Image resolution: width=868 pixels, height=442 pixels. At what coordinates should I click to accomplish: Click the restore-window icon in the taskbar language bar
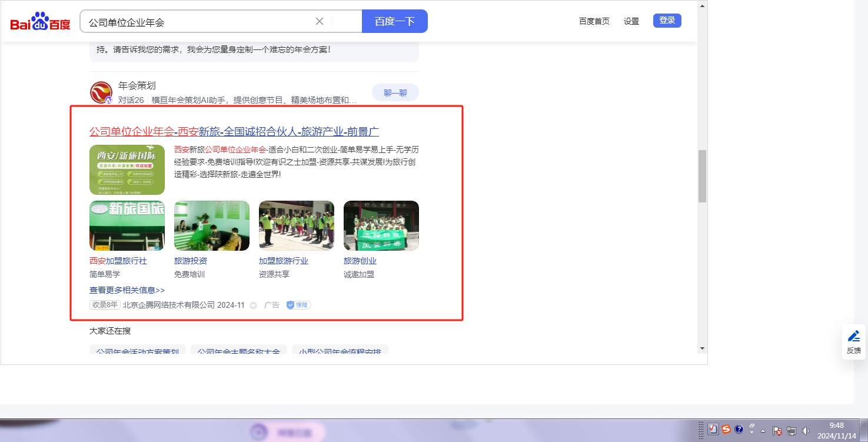click(752, 426)
